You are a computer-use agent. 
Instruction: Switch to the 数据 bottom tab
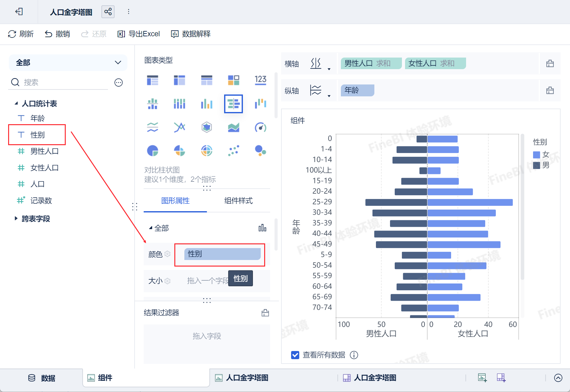(x=42, y=378)
